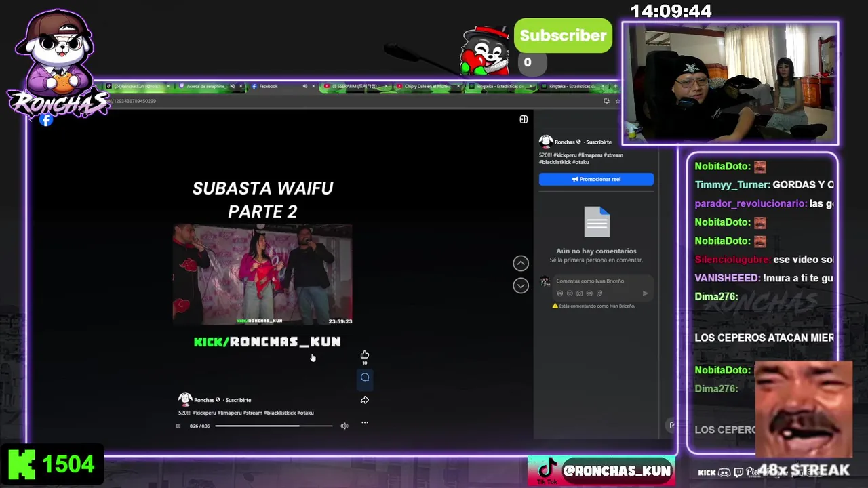Click the #limaperu hashtag in sidebar caption
Image resolution: width=868 pixels, height=488 pixels.
[x=589, y=155]
